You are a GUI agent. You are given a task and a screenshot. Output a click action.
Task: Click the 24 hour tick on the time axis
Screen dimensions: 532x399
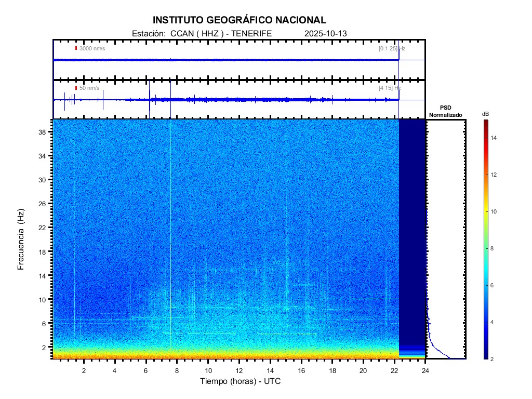(425, 370)
